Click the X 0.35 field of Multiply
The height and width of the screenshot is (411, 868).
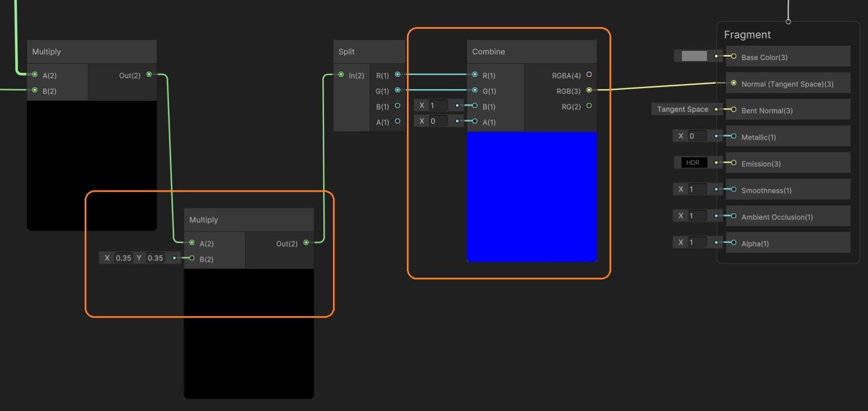123,258
